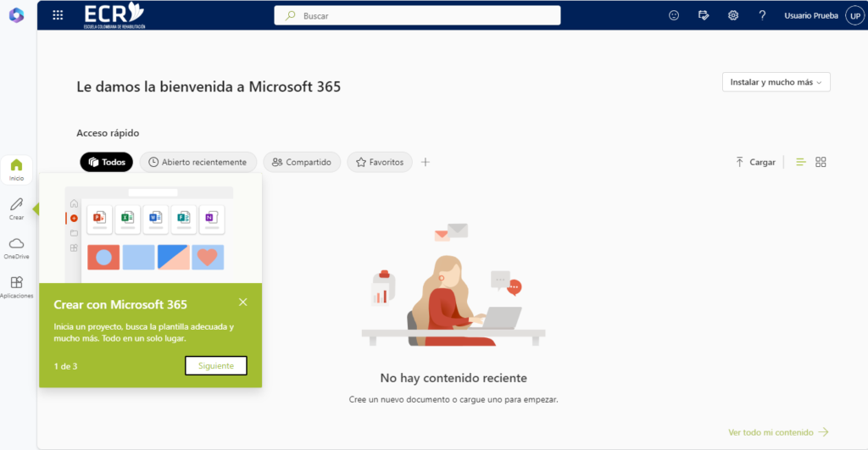Click the Microsoft 365 Copilot logo
Image resolution: width=868 pixels, height=450 pixels.
tap(17, 15)
